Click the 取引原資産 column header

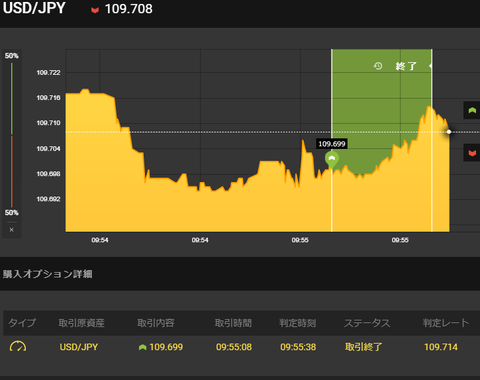coord(82,323)
